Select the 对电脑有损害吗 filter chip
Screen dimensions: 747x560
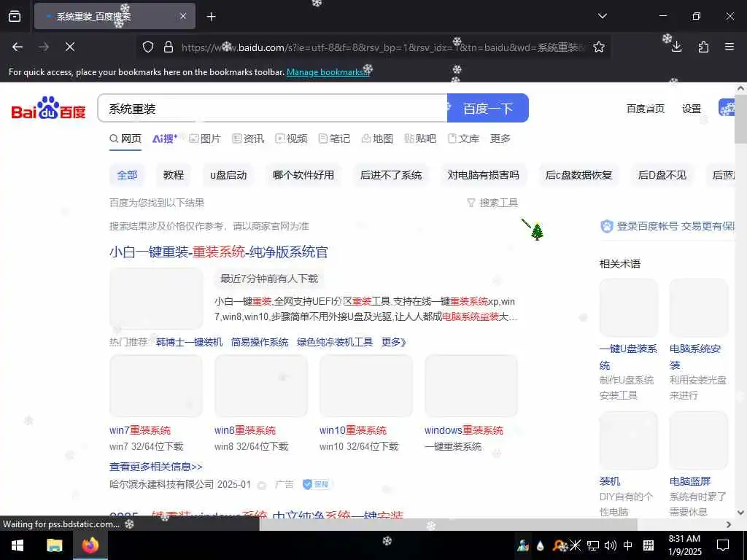click(484, 175)
